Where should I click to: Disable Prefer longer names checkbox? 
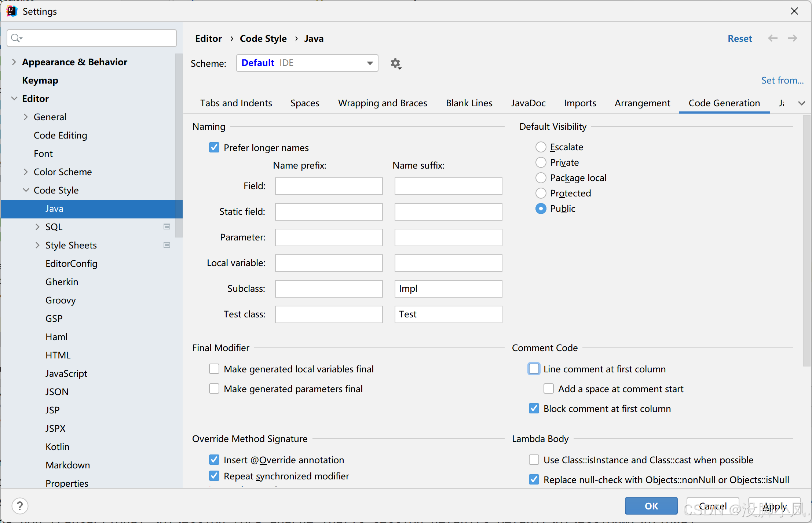(x=214, y=148)
